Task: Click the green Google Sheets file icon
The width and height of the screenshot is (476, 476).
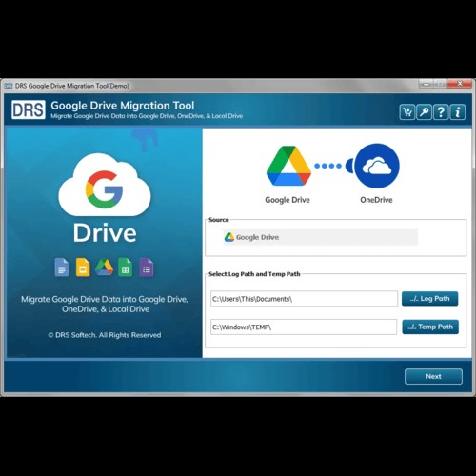Action: [125, 268]
